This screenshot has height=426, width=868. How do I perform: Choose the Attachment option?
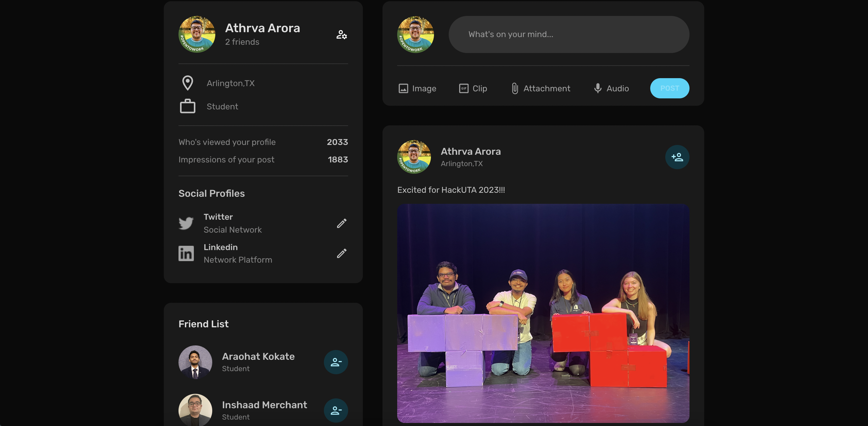click(540, 88)
